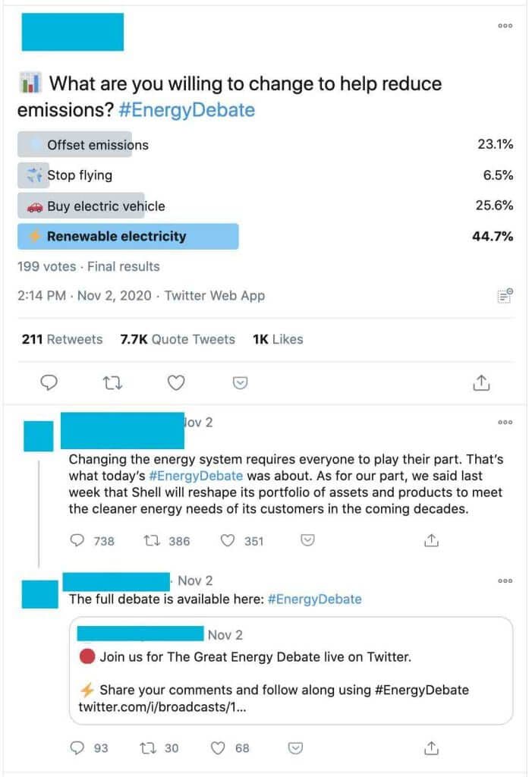The width and height of the screenshot is (532, 777).
Task: Open the more options menu on the first reply
Action: click(x=505, y=423)
